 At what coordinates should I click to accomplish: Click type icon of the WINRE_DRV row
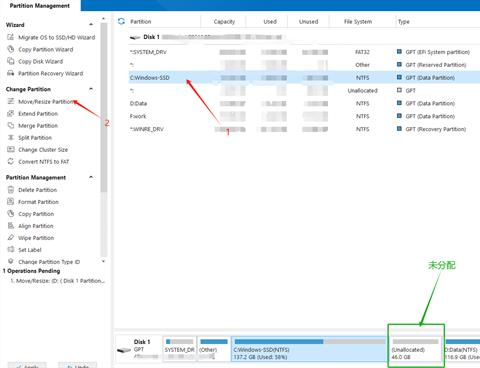(399, 129)
